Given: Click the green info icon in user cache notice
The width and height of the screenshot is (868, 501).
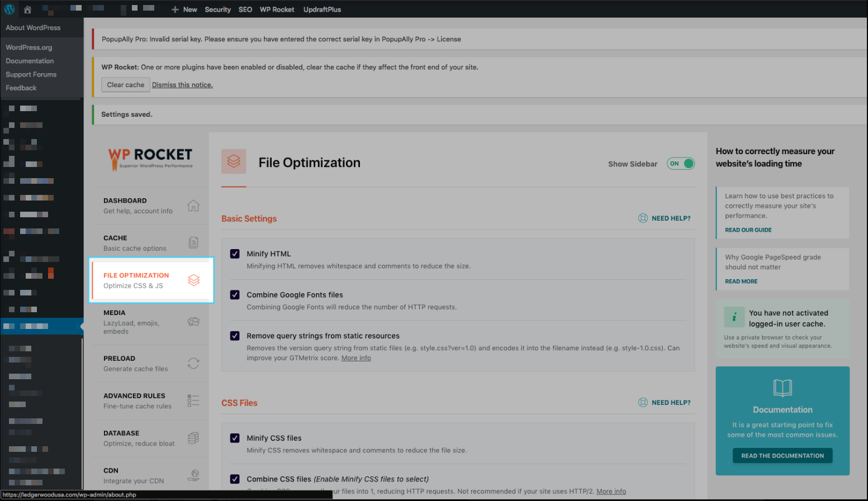Looking at the screenshot, I should pos(734,317).
